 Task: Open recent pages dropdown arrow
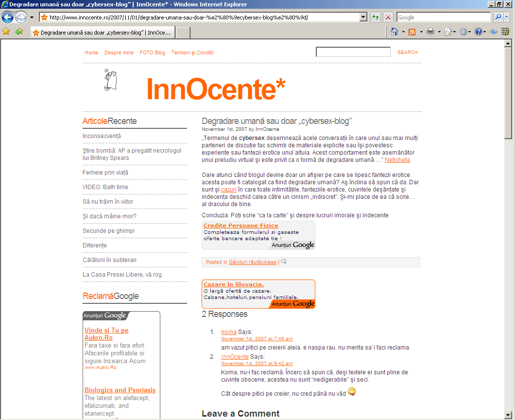click(x=32, y=17)
